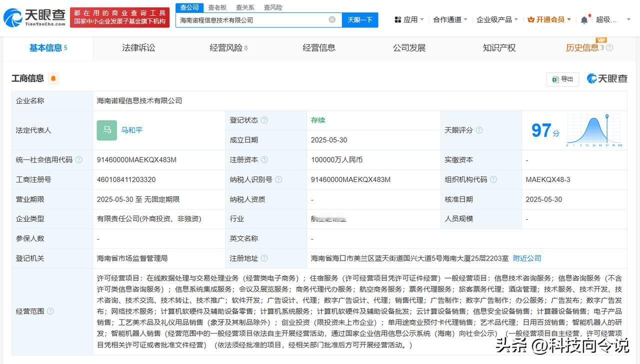Open legal representative 马和平 link
640x364 pixels.
pos(131,130)
